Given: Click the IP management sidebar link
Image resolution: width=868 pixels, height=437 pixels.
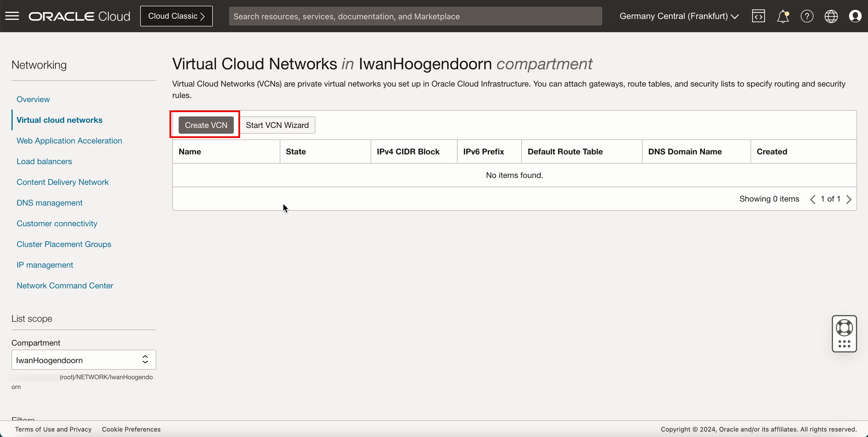Looking at the screenshot, I should [45, 265].
